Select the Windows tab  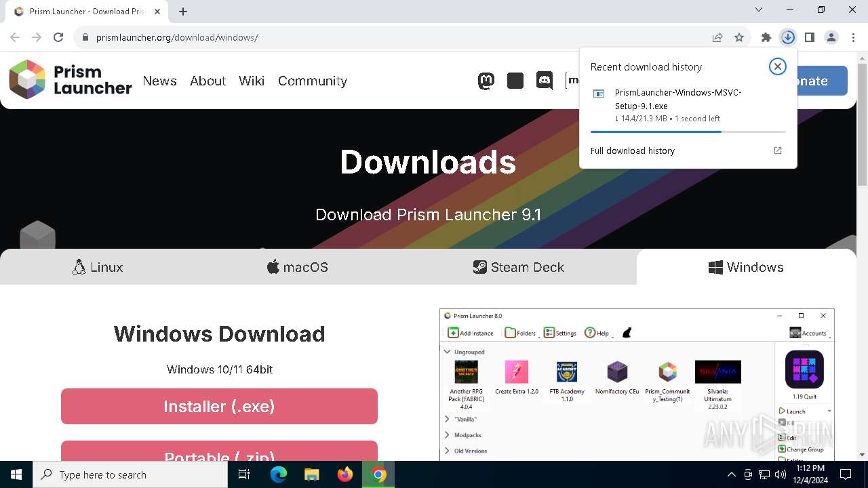pos(746,267)
